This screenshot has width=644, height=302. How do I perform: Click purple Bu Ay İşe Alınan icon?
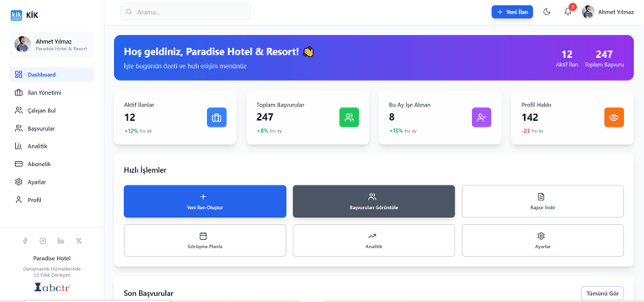point(481,117)
